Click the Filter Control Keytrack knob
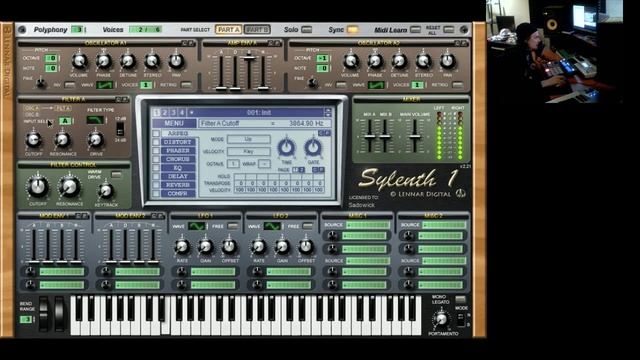This screenshot has width=640, height=360. [x=106, y=191]
